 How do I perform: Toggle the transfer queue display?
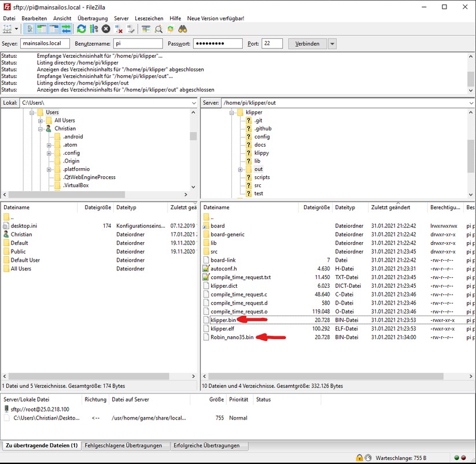point(66,29)
